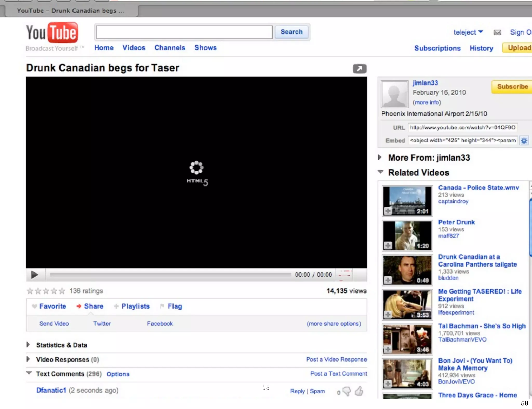Open the teleject account dropdown
The height and width of the screenshot is (409, 532).
point(468,32)
